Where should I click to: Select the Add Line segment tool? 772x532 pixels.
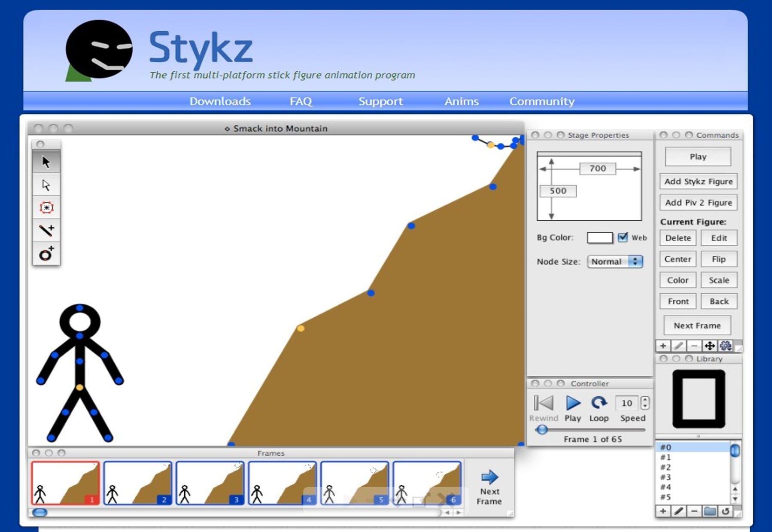[x=46, y=231]
